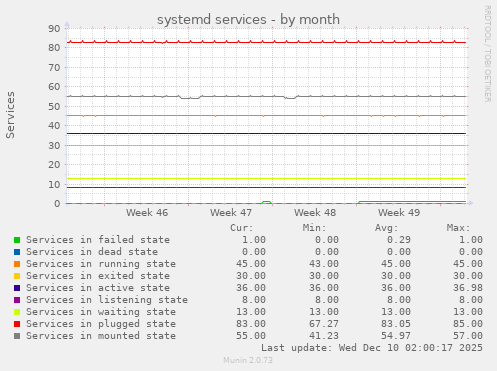Click the 'Munin 2.0.73' footer text
The image size is (497, 371).
[x=248, y=360]
